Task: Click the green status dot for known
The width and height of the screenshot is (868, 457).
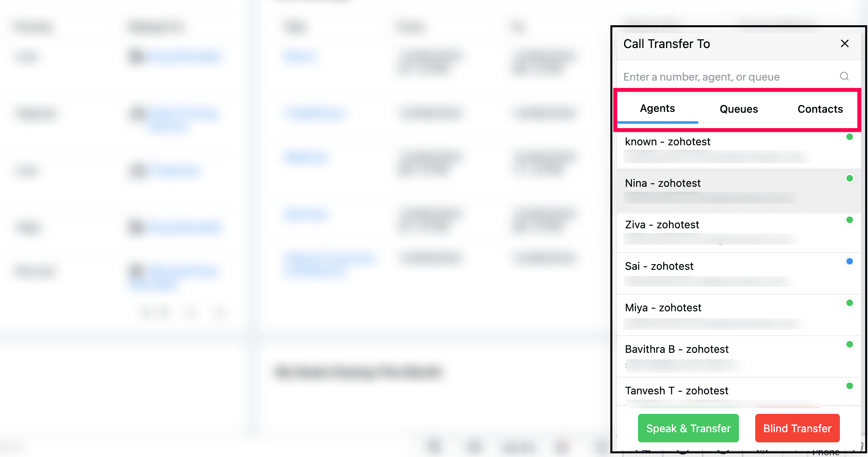Action: pos(849,137)
